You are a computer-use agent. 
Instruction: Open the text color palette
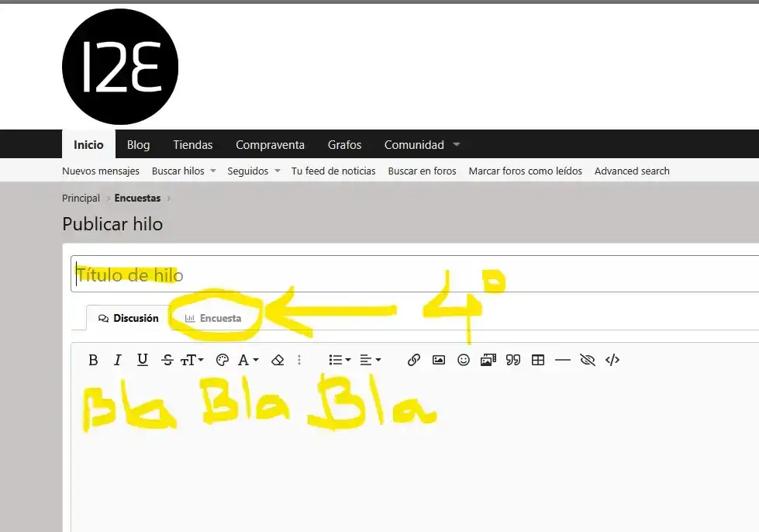223,360
